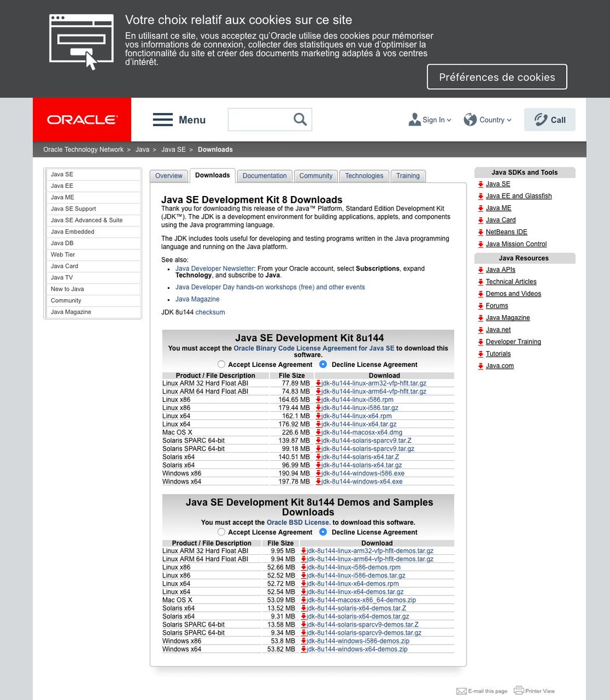Click the Printer View printer icon
610x700 pixels.
coord(519,690)
